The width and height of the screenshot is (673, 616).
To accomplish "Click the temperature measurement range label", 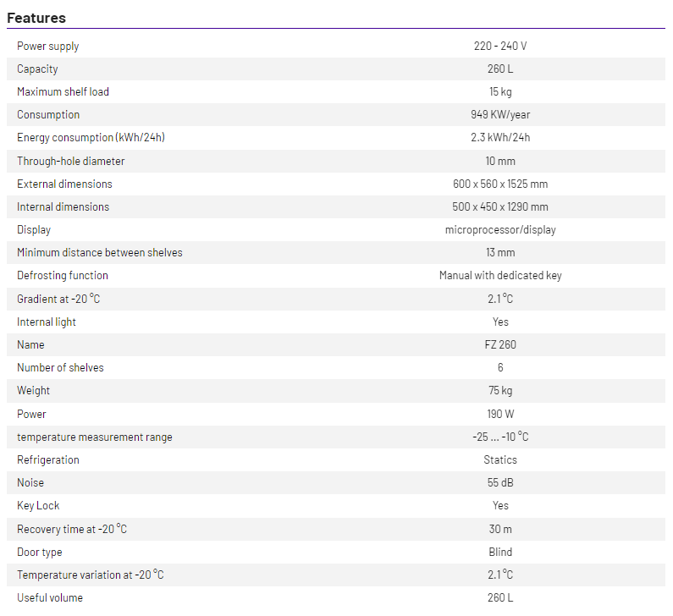I will point(95,437).
